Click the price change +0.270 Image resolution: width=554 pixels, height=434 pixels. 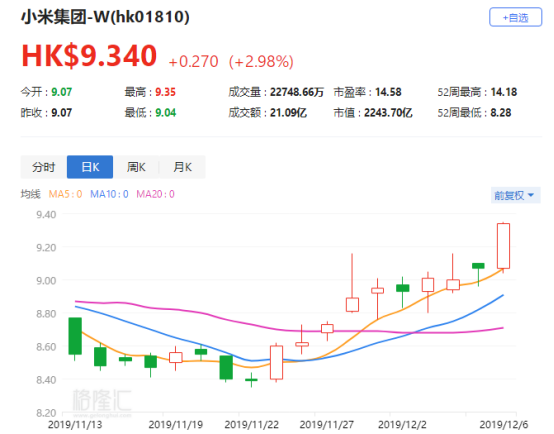coord(193,61)
